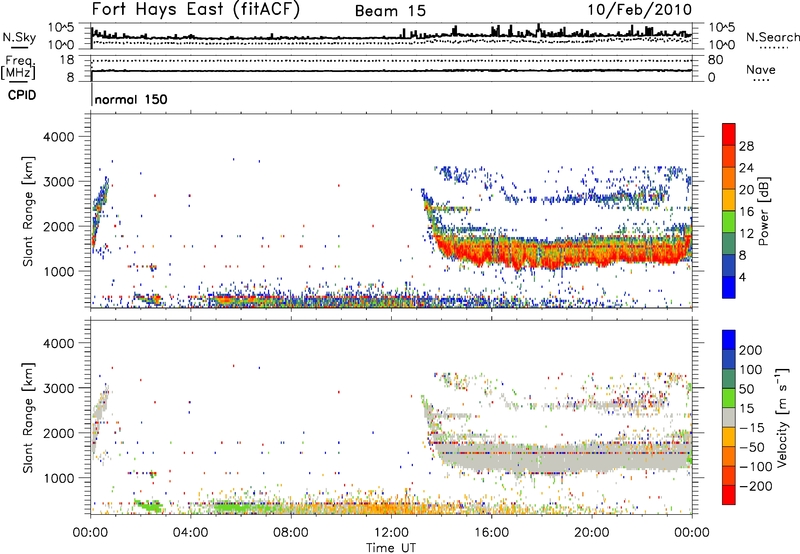Click the '16:00' time axis label
Image resolution: width=800 pixels, height=554 pixels.
491,533
